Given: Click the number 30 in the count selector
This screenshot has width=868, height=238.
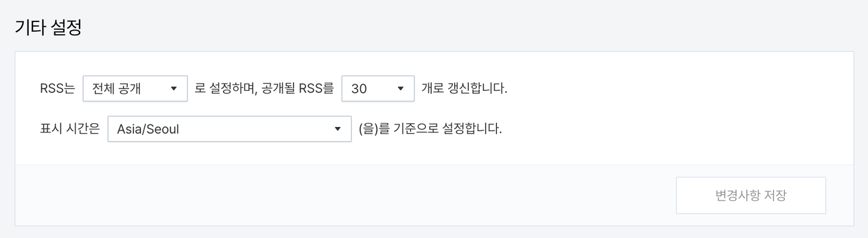Looking at the screenshot, I should [359, 89].
